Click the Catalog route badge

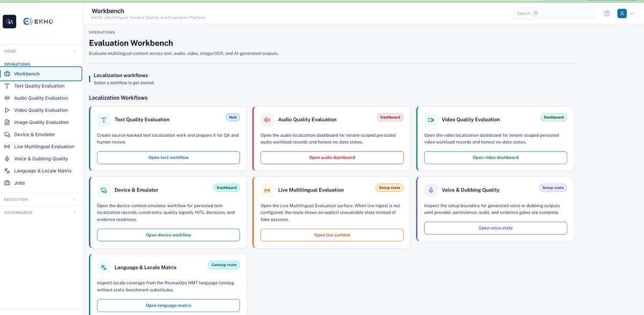click(x=224, y=265)
